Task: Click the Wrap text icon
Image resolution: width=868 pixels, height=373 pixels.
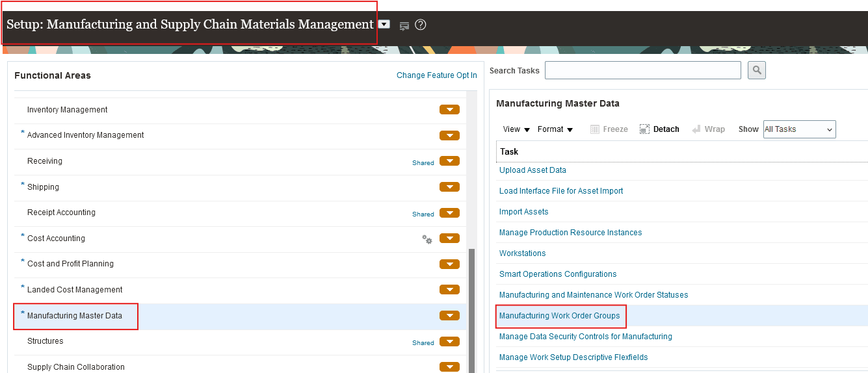Action: pyautogui.click(x=696, y=129)
